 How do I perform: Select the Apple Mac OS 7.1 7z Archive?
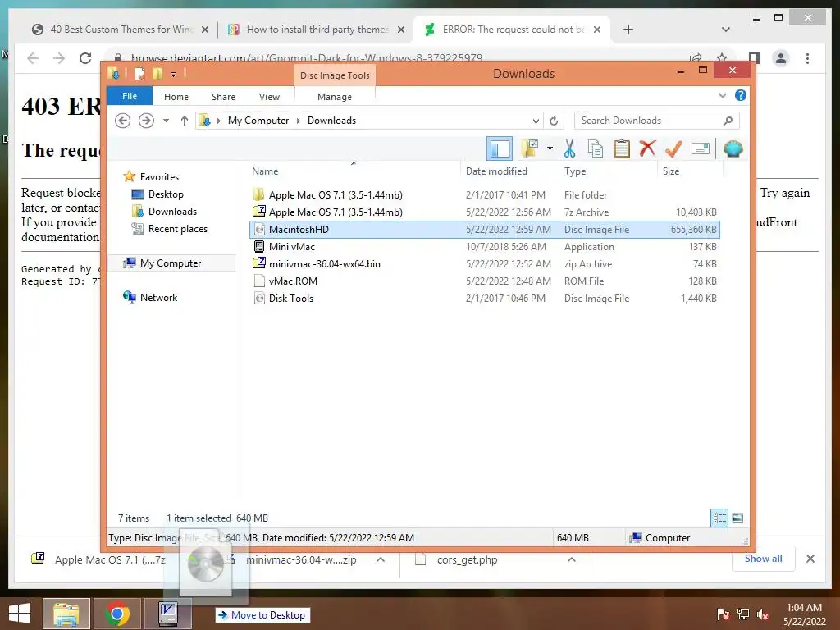[x=484, y=212]
